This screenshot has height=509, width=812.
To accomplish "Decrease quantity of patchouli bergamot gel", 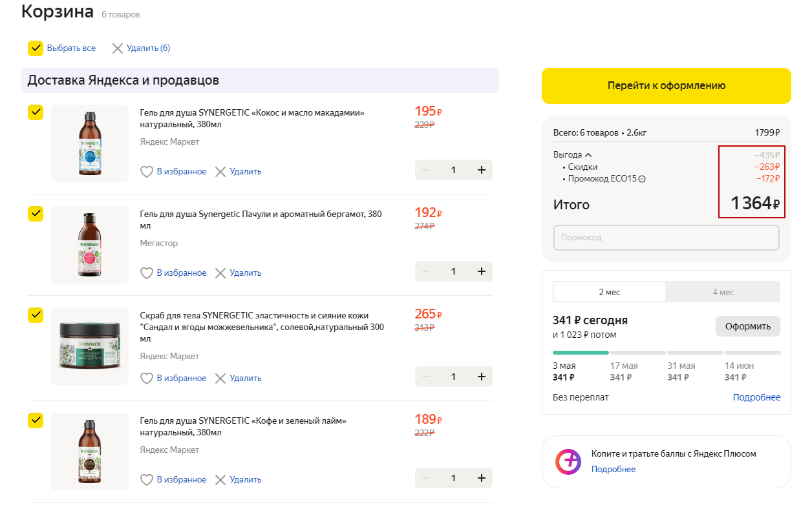I will tap(426, 271).
